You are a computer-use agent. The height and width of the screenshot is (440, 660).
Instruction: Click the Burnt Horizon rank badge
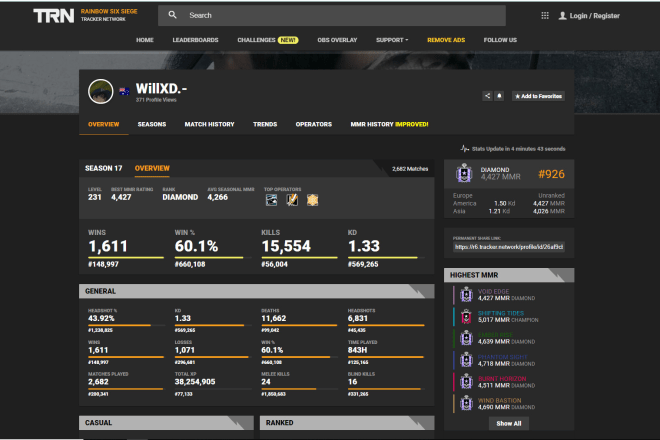click(x=466, y=381)
